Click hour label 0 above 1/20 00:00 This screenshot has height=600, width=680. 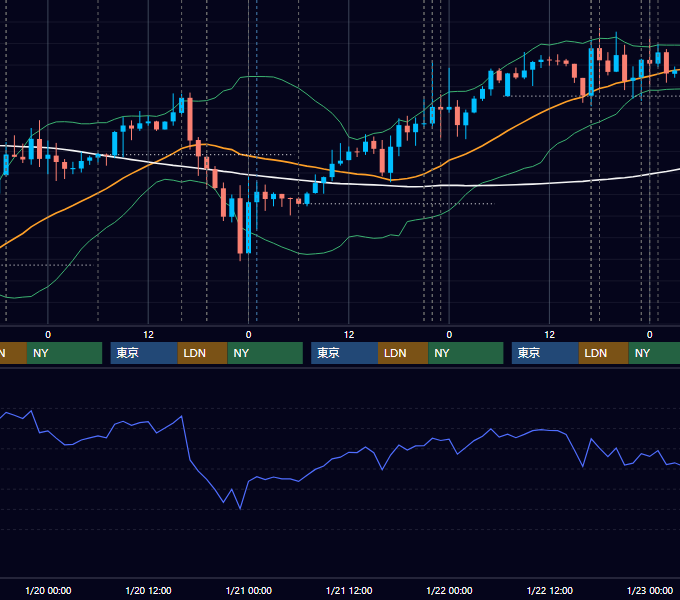pos(48,335)
